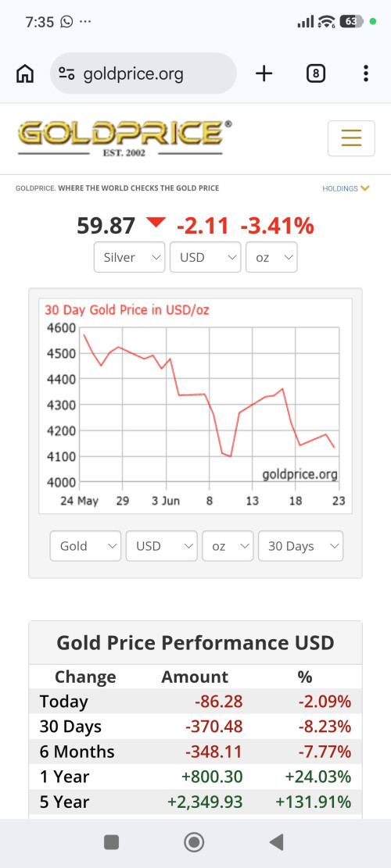Screen dimensions: 391x868
Task: Open the 30 Days period dropdown
Action: [301, 546]
